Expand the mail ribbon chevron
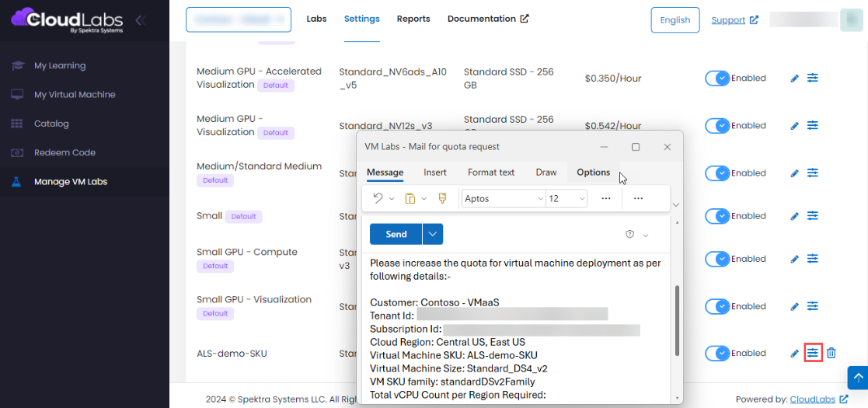Image resolution: width=868 pixels, height=408 pixels. tap(675, 205)
